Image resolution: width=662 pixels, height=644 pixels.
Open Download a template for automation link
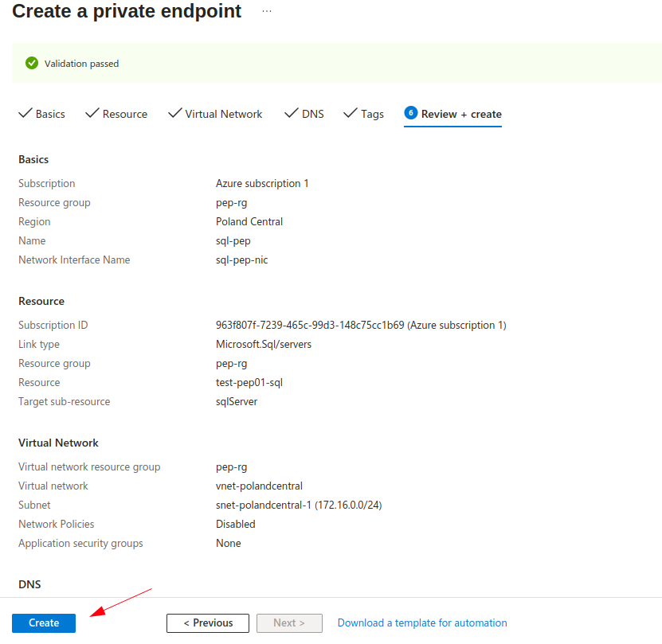click(x=422, y=623)
